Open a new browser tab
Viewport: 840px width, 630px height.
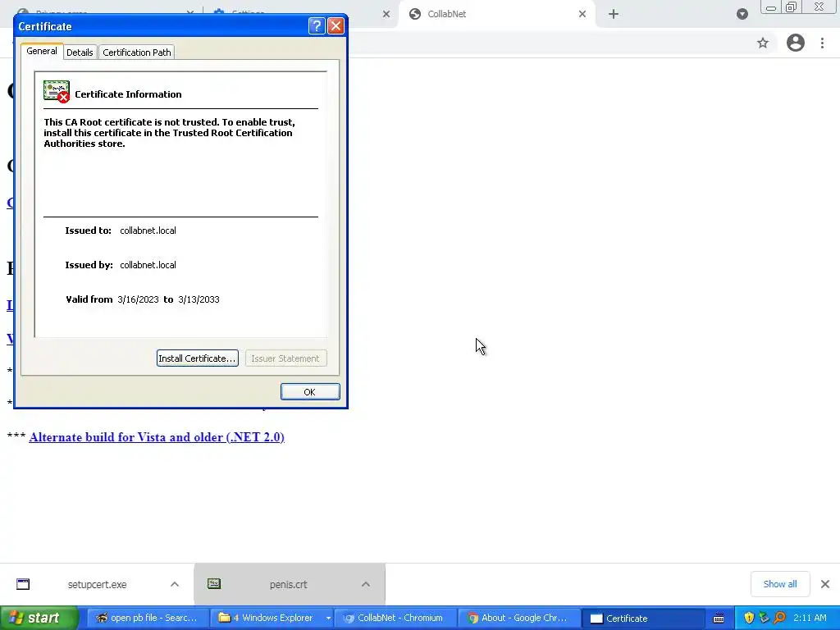click(x=614, y=14)
